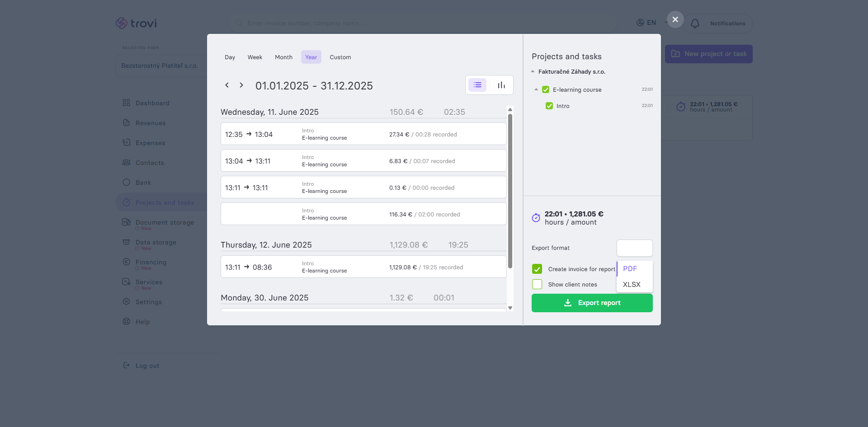Image resolution: width=868 pixels, height=427 pixels.
Task: Open Expenses in sidebar
Action: [x=150, y=143]
